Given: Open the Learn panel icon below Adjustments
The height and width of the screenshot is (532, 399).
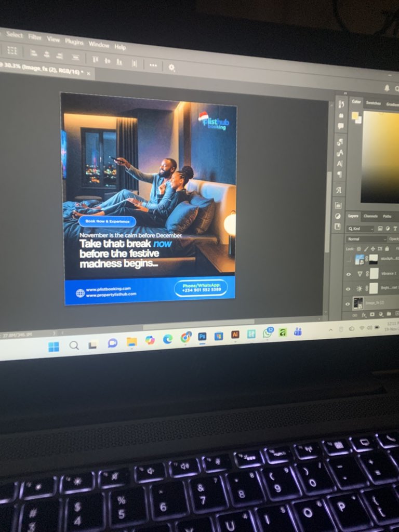Looking at the screenshot, I should [x=338, y=227].
